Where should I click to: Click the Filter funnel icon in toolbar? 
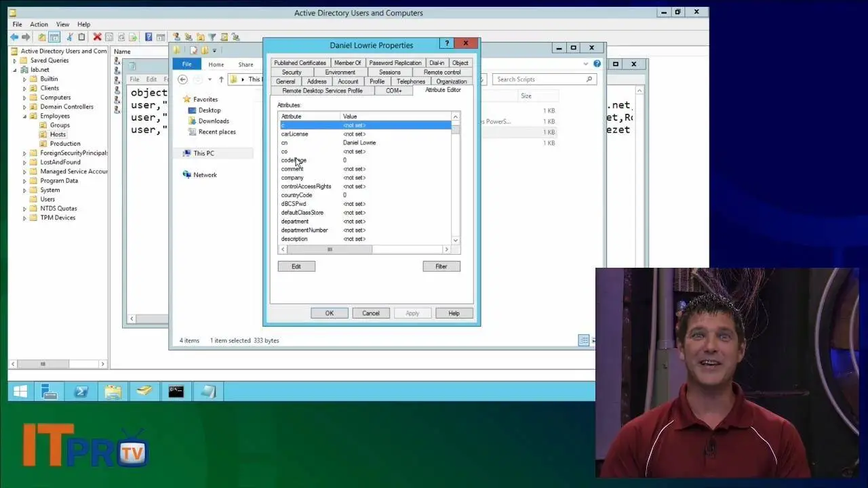coord(212,37)
